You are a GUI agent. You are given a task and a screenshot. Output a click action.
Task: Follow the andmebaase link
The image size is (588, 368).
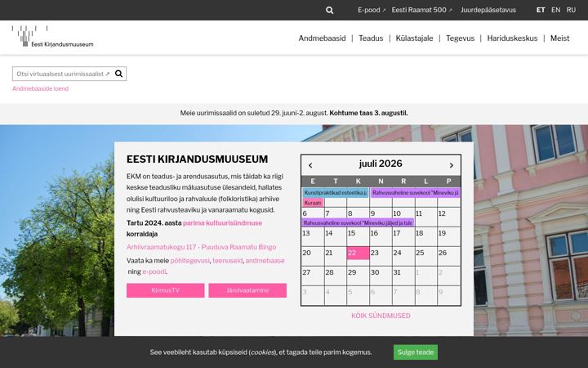(265, 261)
